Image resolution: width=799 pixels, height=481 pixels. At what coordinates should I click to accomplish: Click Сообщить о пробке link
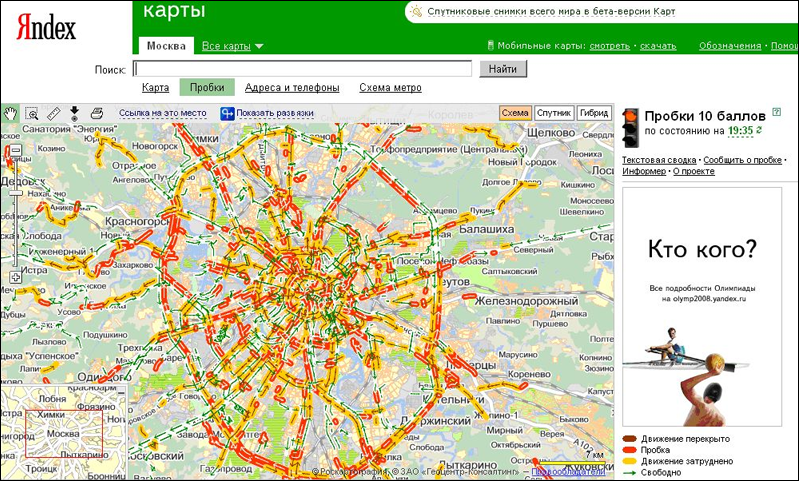point(742,160)
